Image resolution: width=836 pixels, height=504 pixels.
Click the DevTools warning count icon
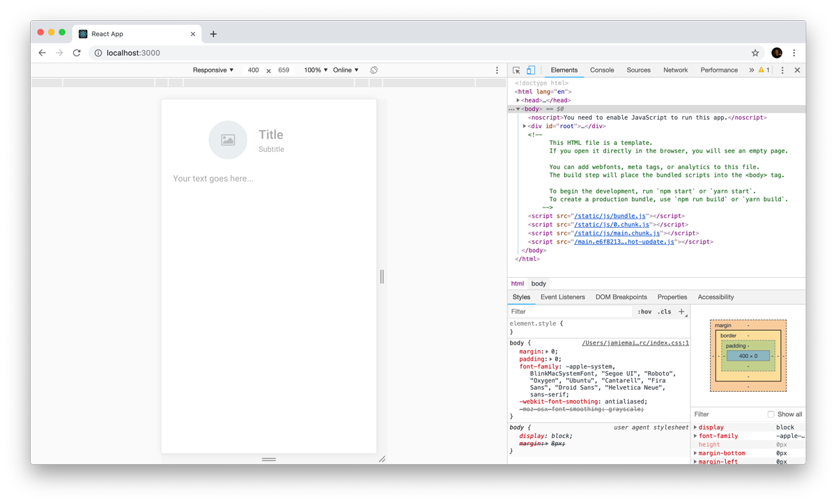coord(764,70)
